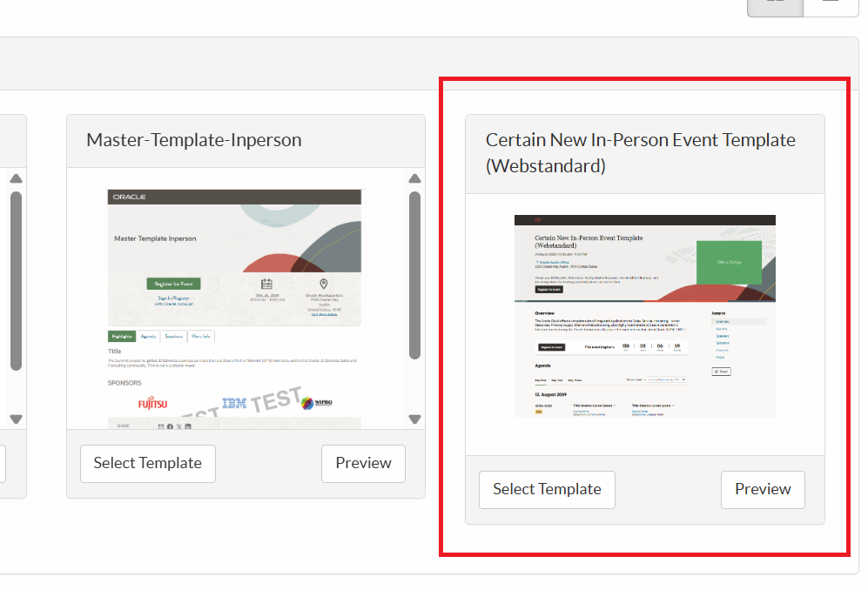Click Select Template under Master-Template-Inperson

coord(148,463)
